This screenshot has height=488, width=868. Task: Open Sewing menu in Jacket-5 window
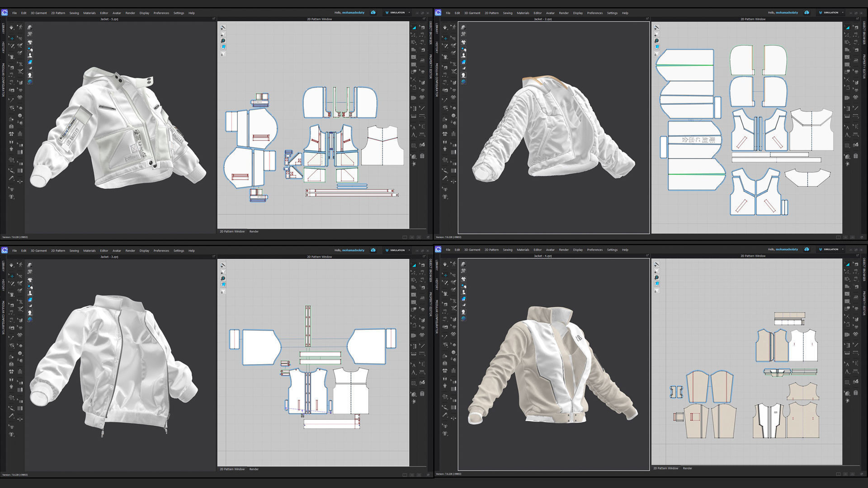74,13
